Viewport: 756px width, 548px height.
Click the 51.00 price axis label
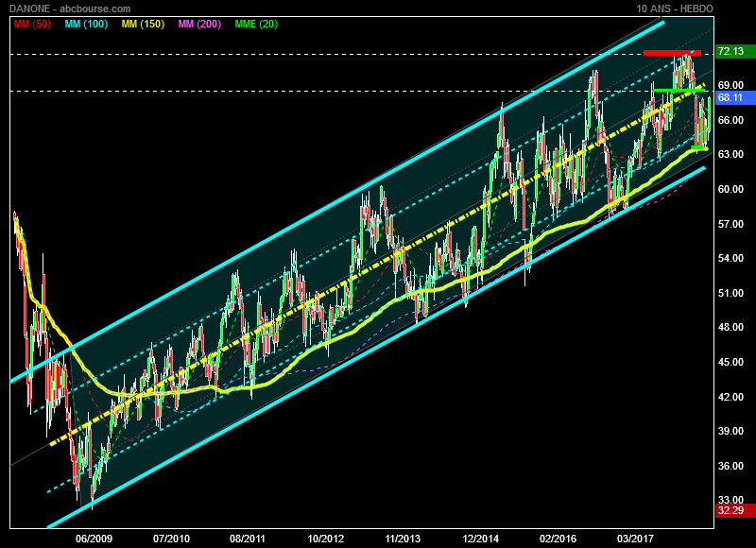tap(730, 293)
